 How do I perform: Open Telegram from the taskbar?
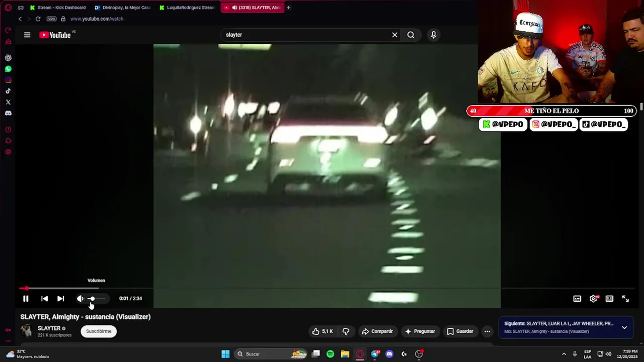375,354
